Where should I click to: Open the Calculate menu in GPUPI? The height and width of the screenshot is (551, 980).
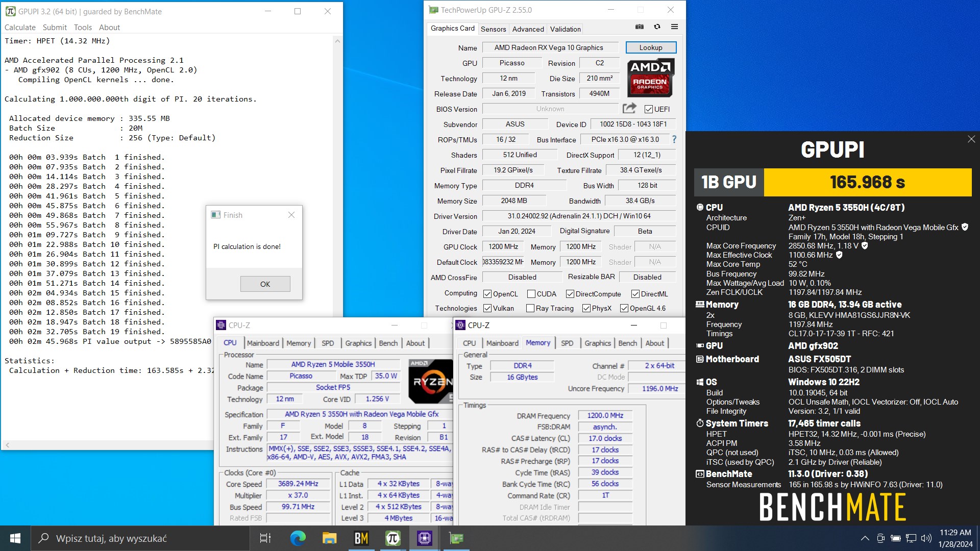pyautogui.click(x=20, y=28)
